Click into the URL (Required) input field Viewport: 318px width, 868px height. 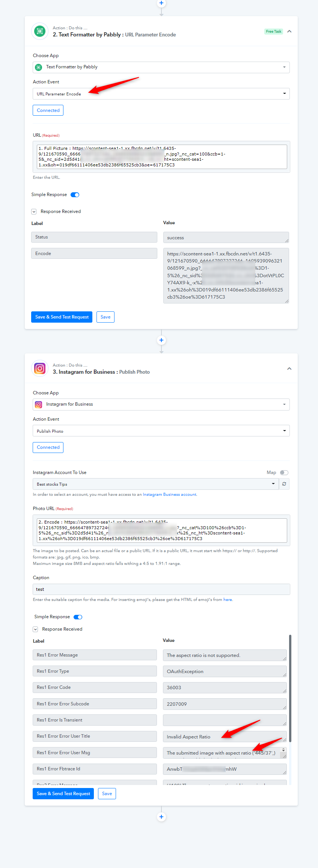(161, 157)
